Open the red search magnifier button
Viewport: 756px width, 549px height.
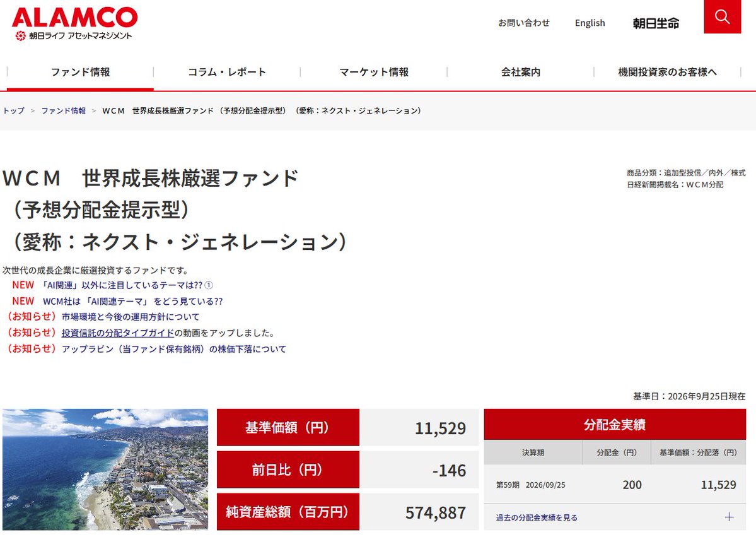pyautogui.click(x=722, y=17)
